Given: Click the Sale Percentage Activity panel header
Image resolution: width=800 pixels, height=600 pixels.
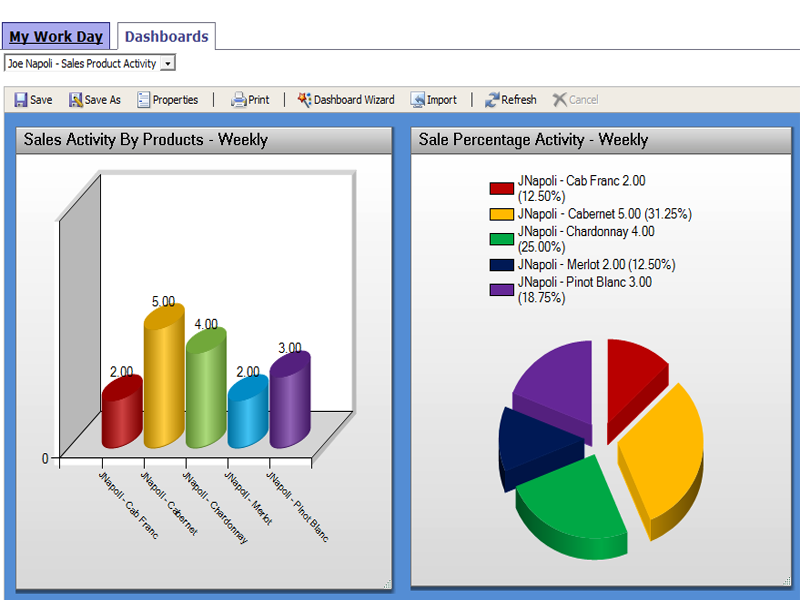Looking at the screenshot, I should (600, 140).
